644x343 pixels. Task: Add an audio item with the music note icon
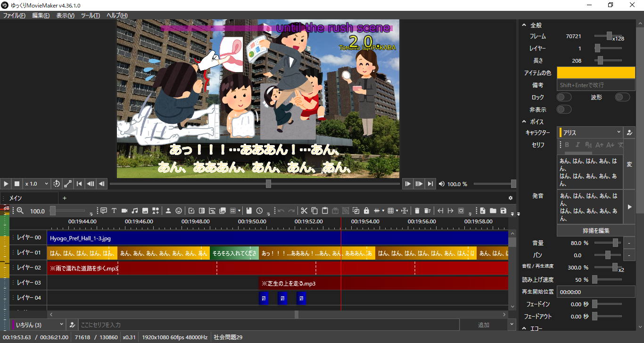click(x=135, y=211)
